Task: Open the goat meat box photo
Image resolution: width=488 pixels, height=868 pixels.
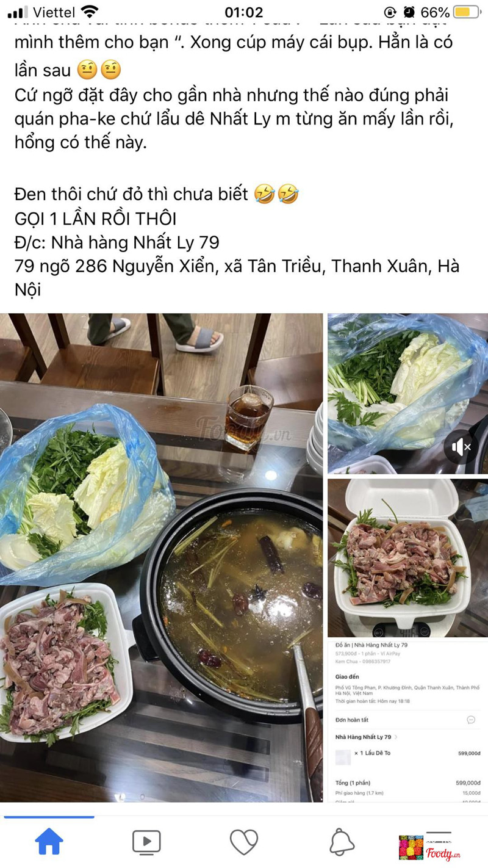Action: [x=407, y=558]
